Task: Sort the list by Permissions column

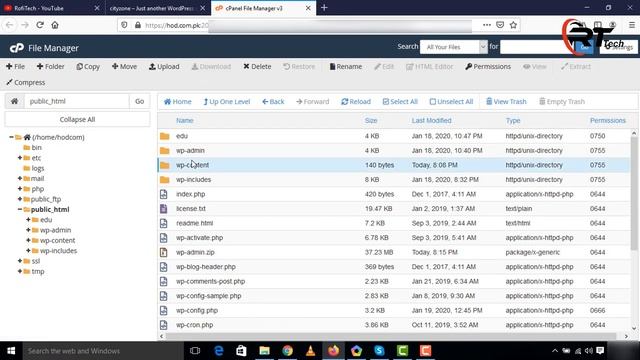Action: (607, 120)
